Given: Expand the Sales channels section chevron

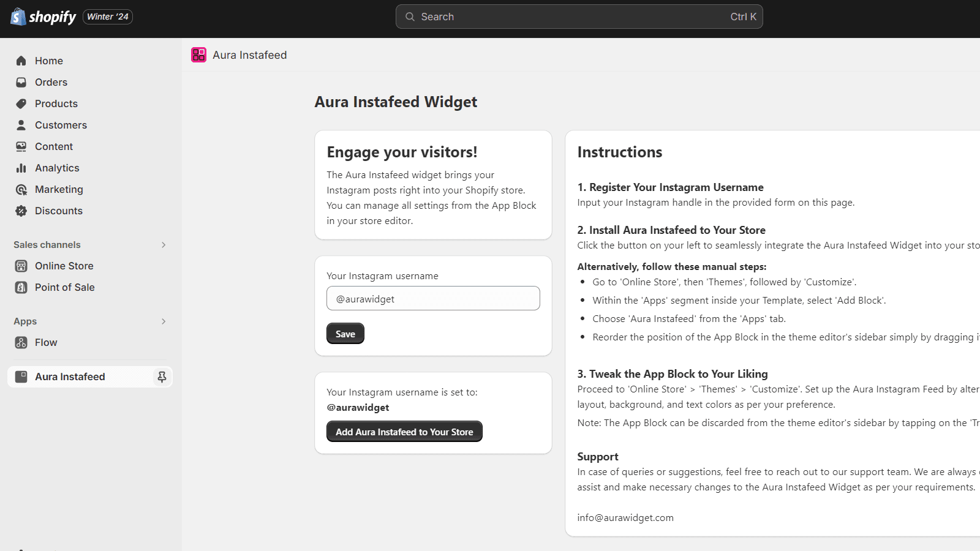Looking at the screenshot, I should (164, 245).
